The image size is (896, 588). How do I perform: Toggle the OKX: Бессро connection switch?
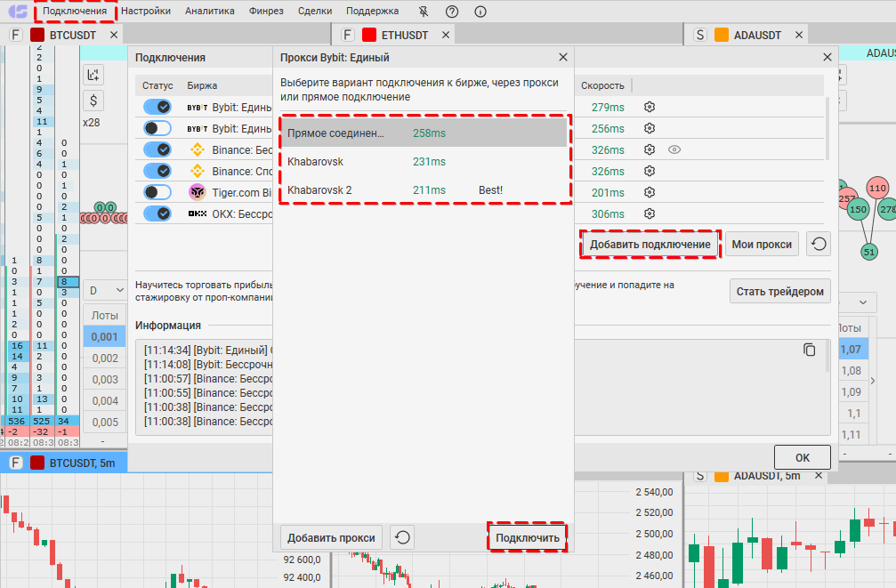click(157, 213)
